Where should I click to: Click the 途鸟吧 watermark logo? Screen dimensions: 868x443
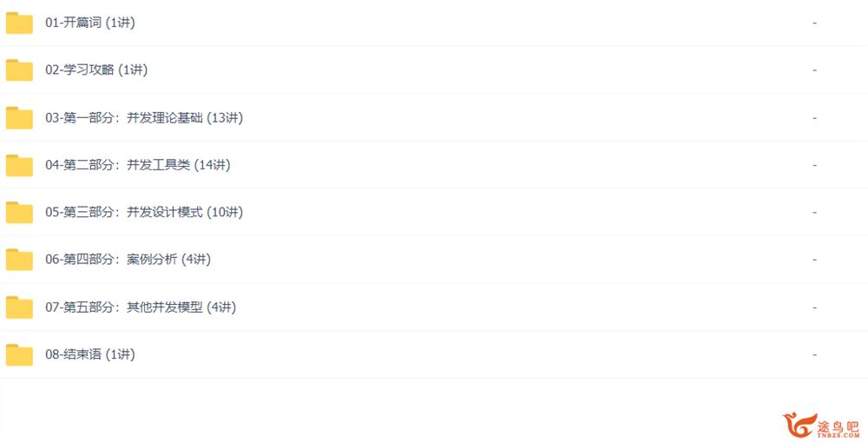pos(821,426)
